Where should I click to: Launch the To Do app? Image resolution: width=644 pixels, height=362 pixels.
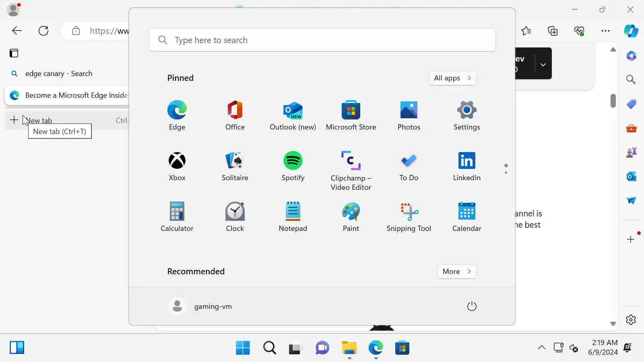(409, 166)
